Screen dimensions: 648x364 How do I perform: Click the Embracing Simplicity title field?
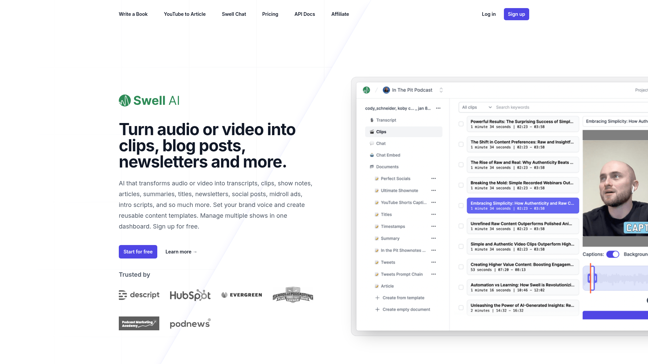click(x=615, y=121)
